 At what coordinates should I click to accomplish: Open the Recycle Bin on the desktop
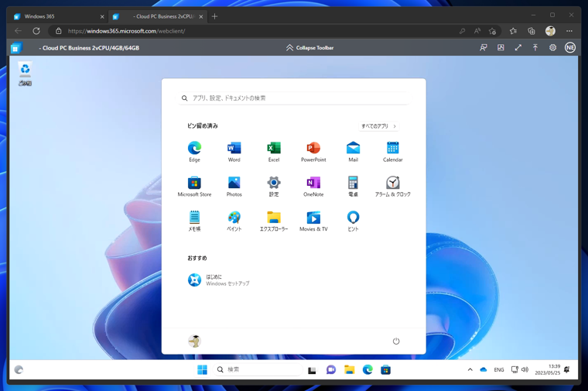25,74
